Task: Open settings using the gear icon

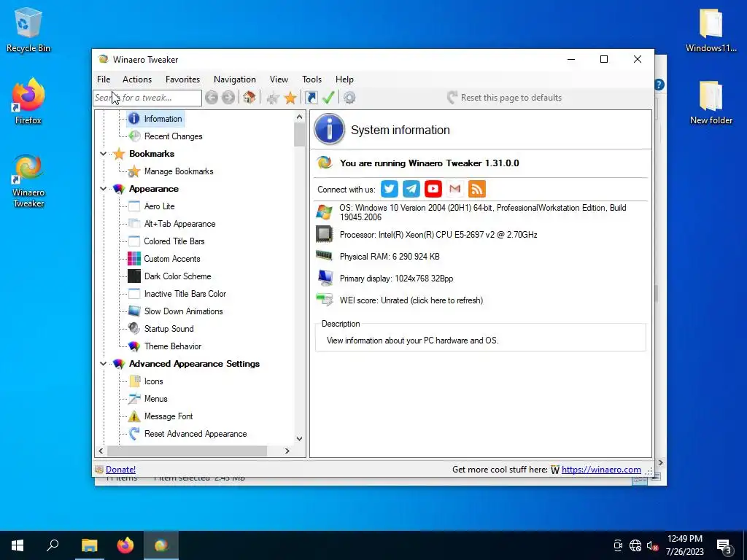Action: 349,98
